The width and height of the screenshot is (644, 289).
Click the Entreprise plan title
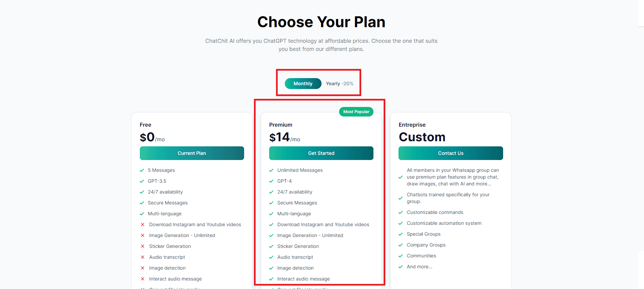(x=412, y=125)
